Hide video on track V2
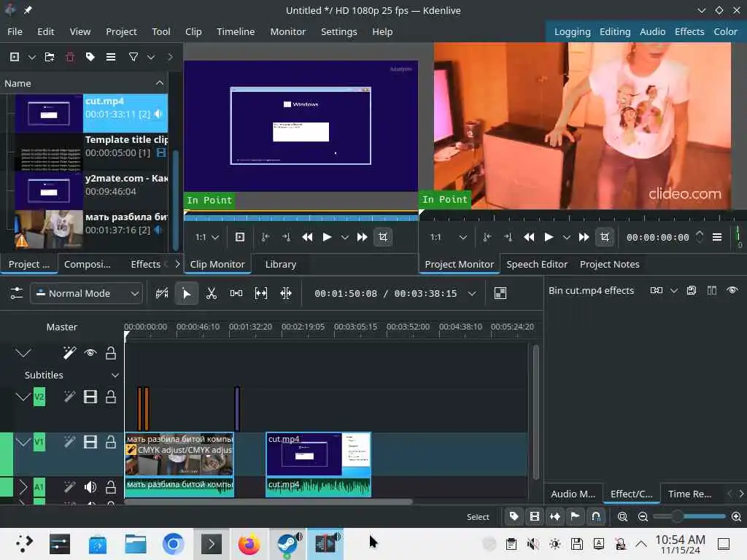The width and height of the screenshot is (747, 560). pos(90,397)
